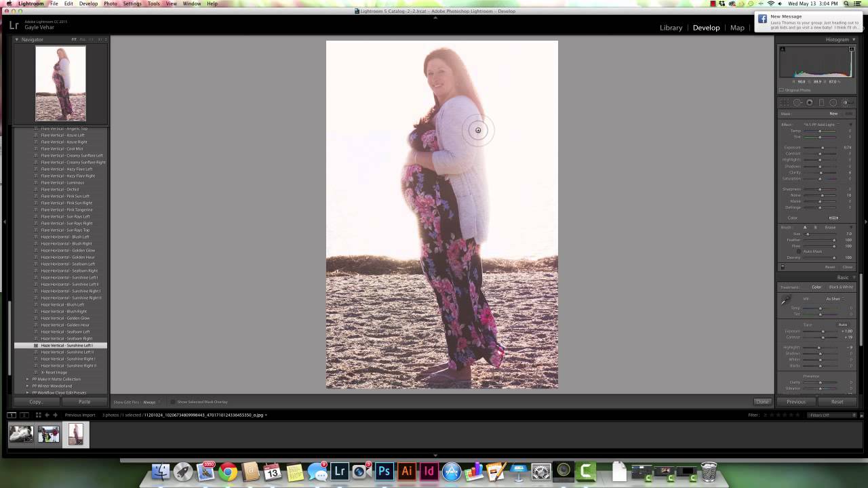Collapse the Navigator panel
The height and width of the screenshot is (488, 868).
click(17, 39)
